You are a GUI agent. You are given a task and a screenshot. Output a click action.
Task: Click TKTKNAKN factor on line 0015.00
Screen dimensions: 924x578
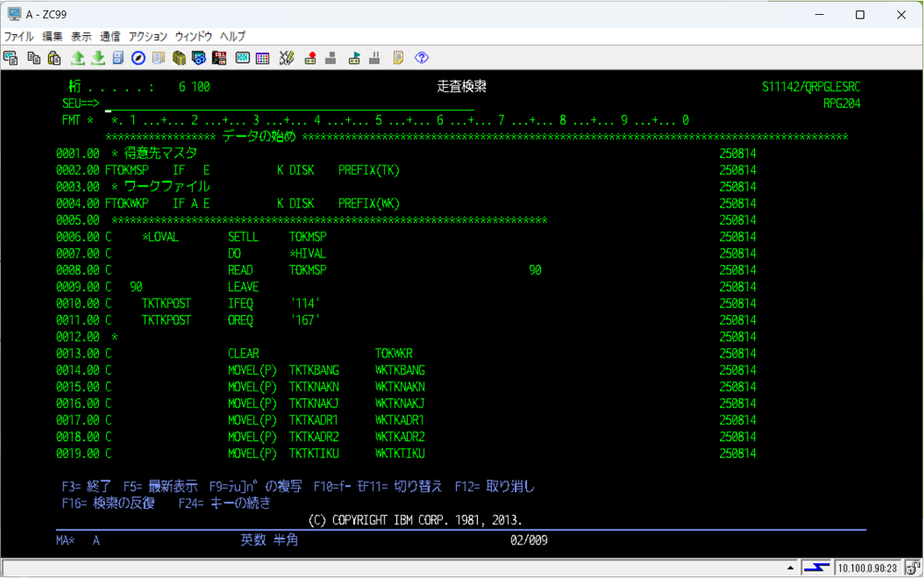pos(314,387)
